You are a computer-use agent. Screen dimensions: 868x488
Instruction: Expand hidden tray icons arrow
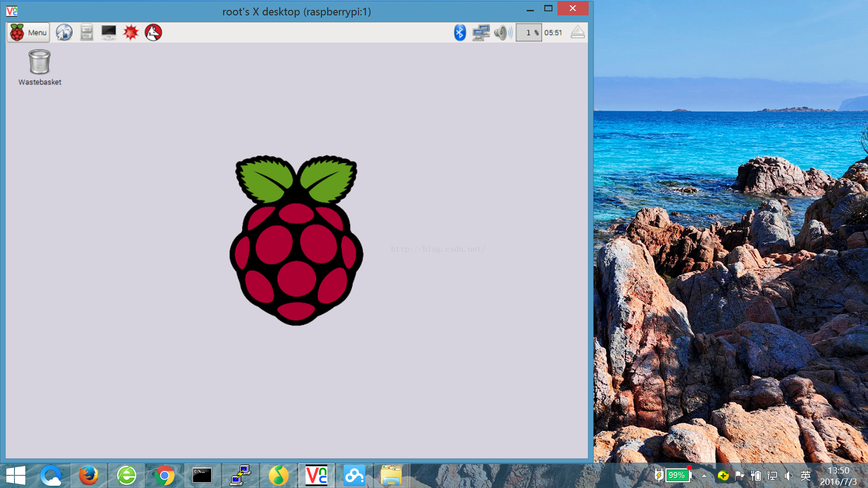[704, 476]
